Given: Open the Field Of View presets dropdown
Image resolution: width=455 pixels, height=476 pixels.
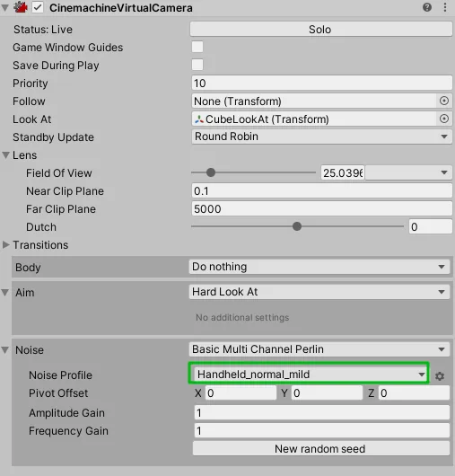Looking at the screenshot, I should point(408,172).
